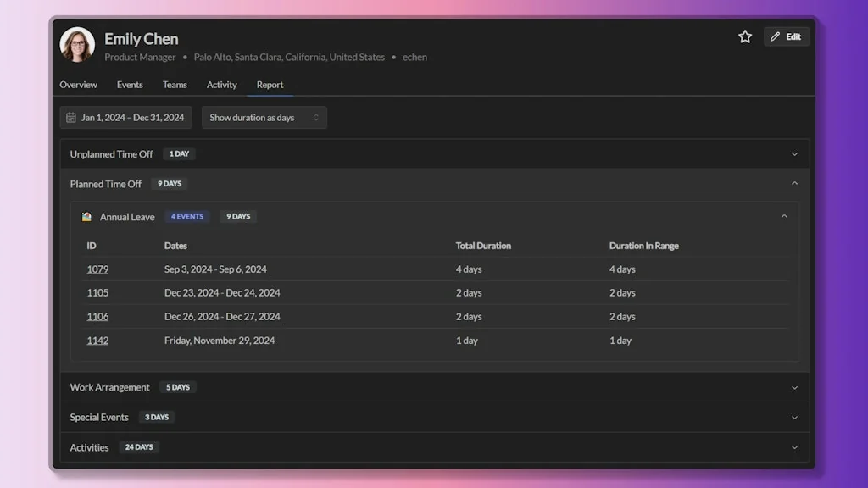Click the star icon to favorite Emily Chen
Screen dimensions: 868x488
click(x=744, y=36)
